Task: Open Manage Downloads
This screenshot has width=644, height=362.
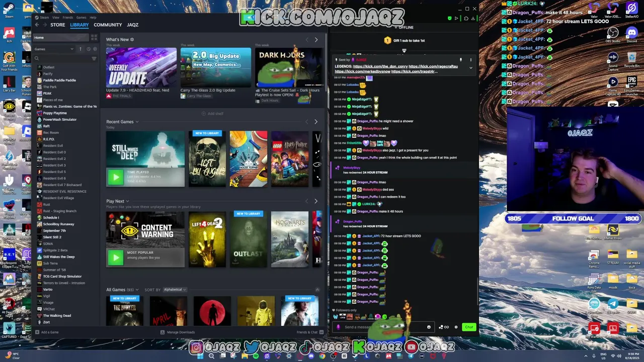Action: [177, 332]
